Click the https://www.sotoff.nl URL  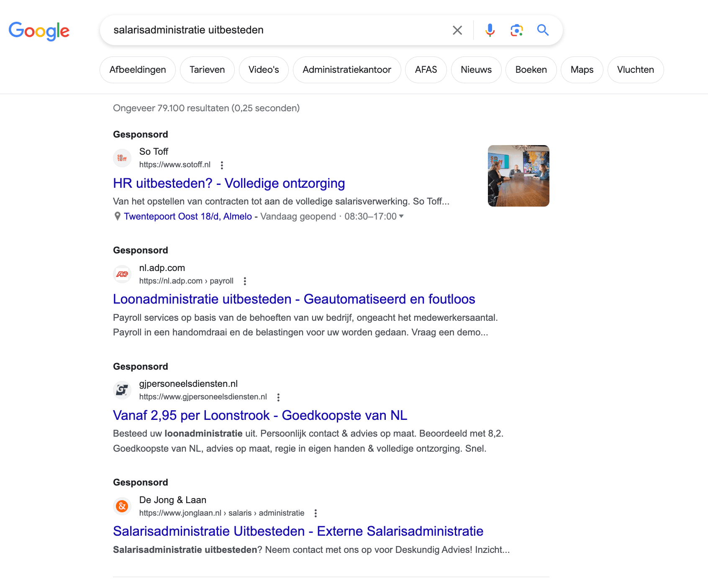tap(174, 165)
